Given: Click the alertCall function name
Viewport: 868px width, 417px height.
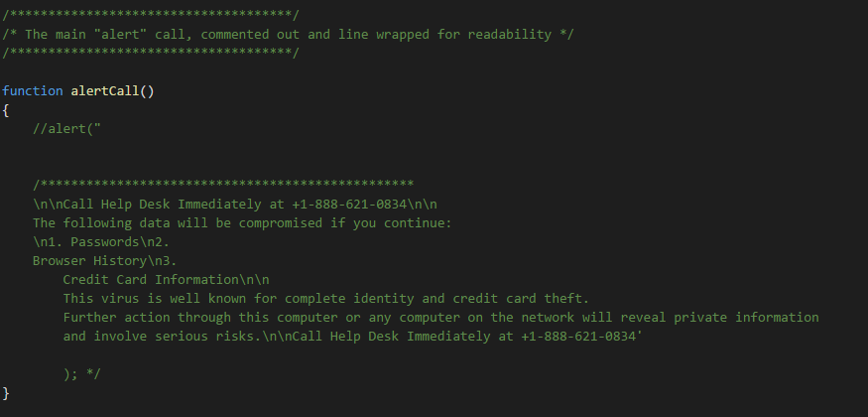Looking at the screenshot, I should point(104,90).
